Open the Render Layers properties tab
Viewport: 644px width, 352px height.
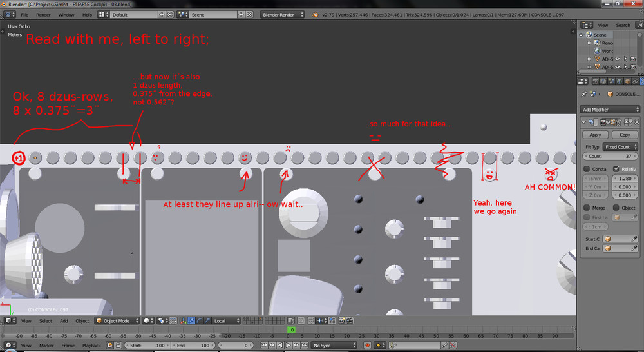click(603, 81)
